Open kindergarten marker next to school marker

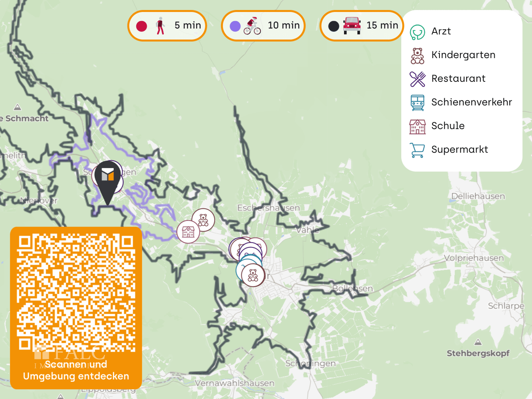coord(203,220)
